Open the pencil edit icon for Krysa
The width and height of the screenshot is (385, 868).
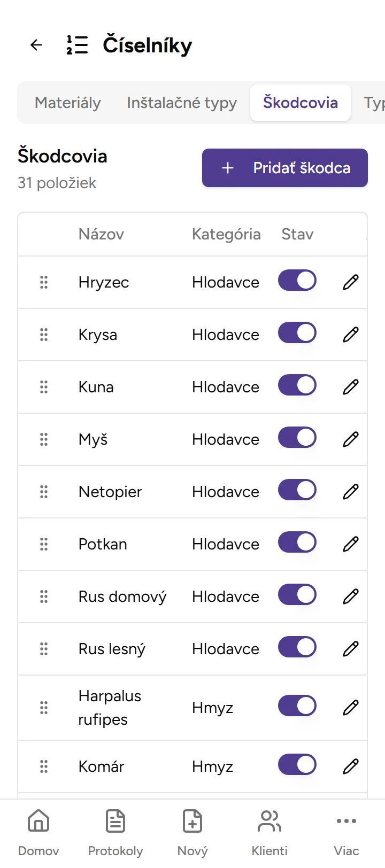pos(350,335)
